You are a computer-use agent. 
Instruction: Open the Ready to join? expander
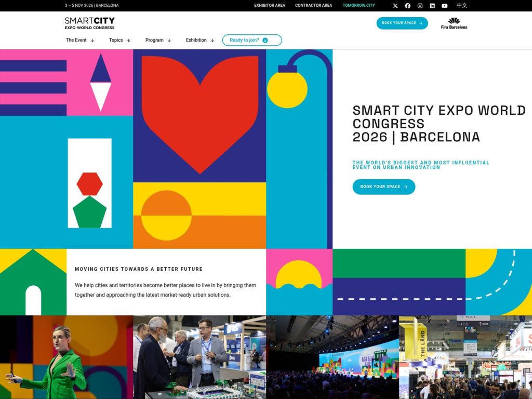tap(252, 40)
